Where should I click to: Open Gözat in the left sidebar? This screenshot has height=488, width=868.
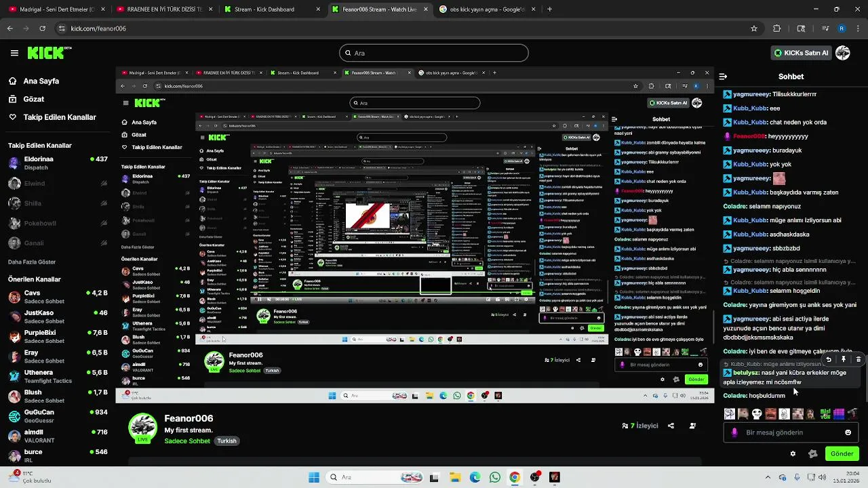[34, 99]
